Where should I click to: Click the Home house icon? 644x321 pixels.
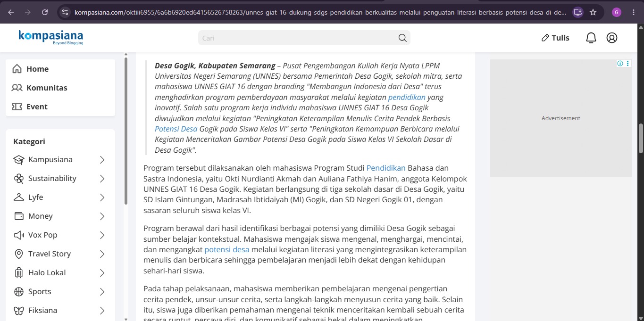[17, 69]
